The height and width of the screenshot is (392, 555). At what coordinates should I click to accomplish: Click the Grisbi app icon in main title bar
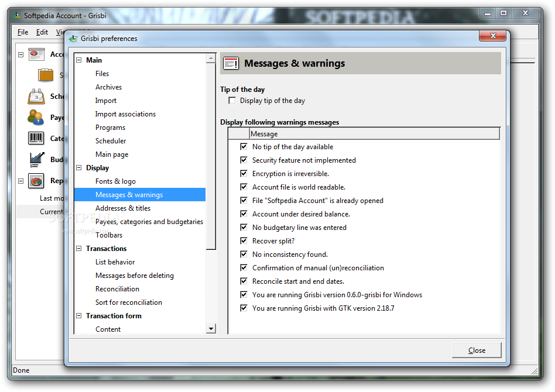tap(16, 16)
